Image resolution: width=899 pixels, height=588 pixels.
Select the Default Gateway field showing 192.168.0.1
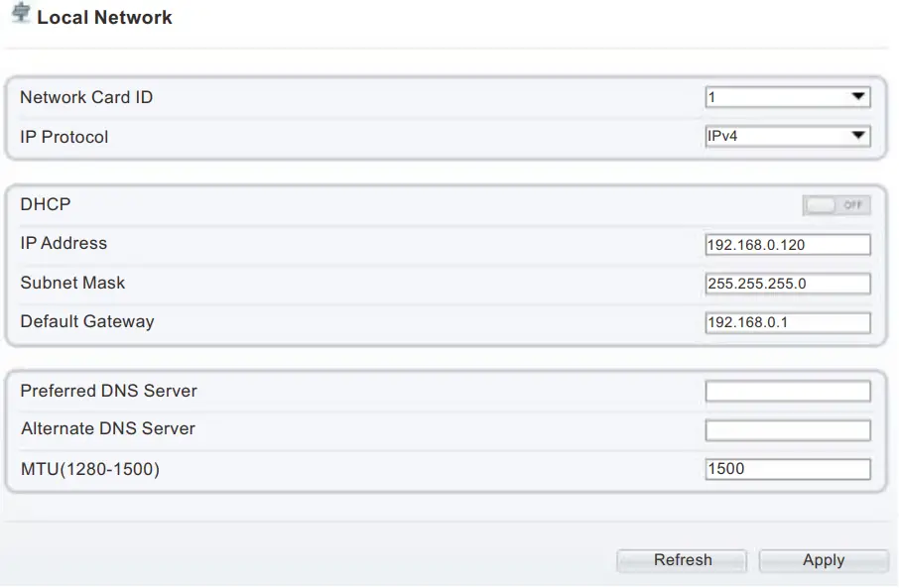point(787,321)
